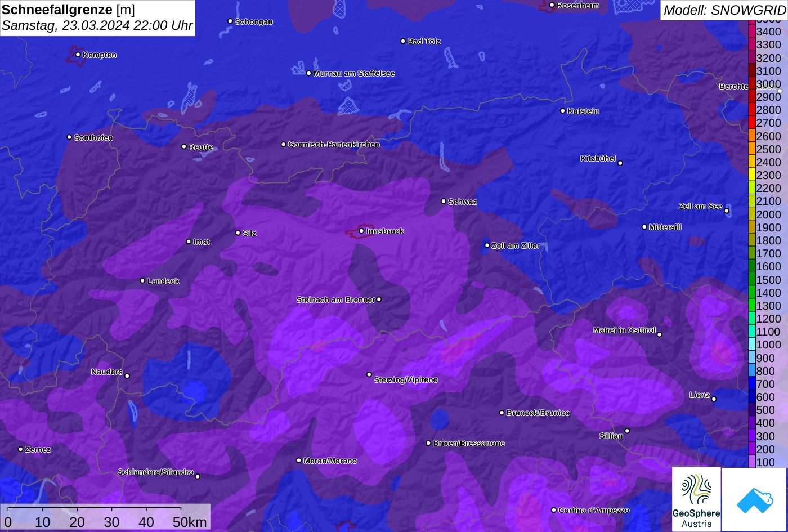The height and width of the screenshot is (532, 788).
Task: Select the 3400 m magenta legend swatch
Action: (752, 32)
